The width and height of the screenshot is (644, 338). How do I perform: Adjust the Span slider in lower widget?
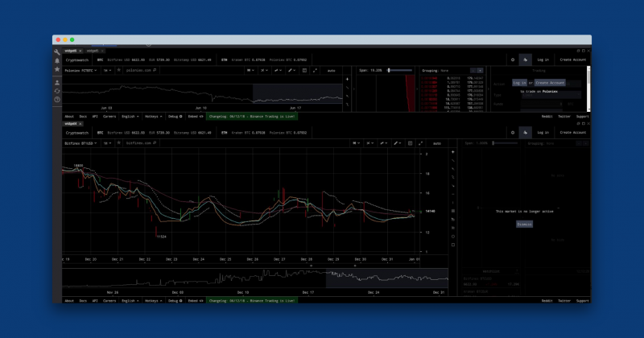pos(506,143)
